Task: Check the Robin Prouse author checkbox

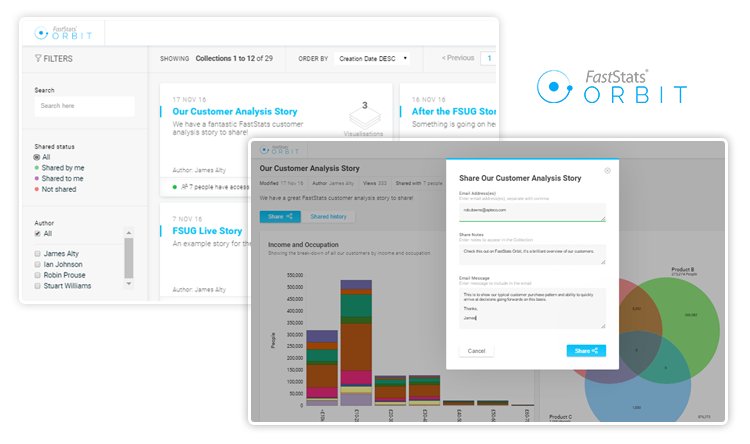Action: [x=37, y=275]
